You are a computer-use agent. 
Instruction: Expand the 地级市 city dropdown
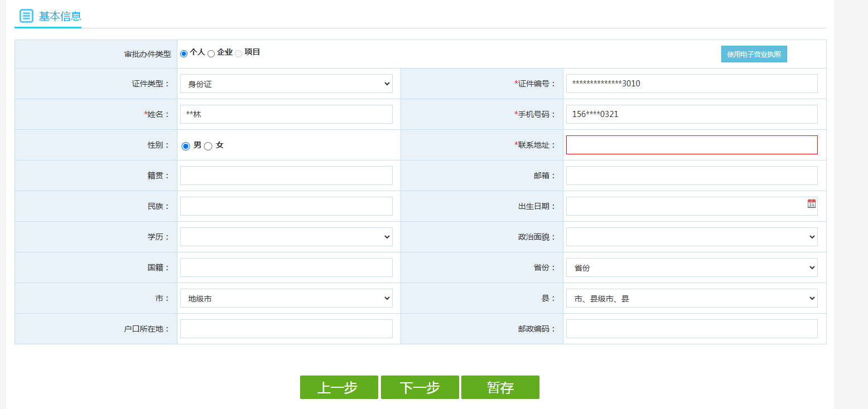[x=286, y=298]
